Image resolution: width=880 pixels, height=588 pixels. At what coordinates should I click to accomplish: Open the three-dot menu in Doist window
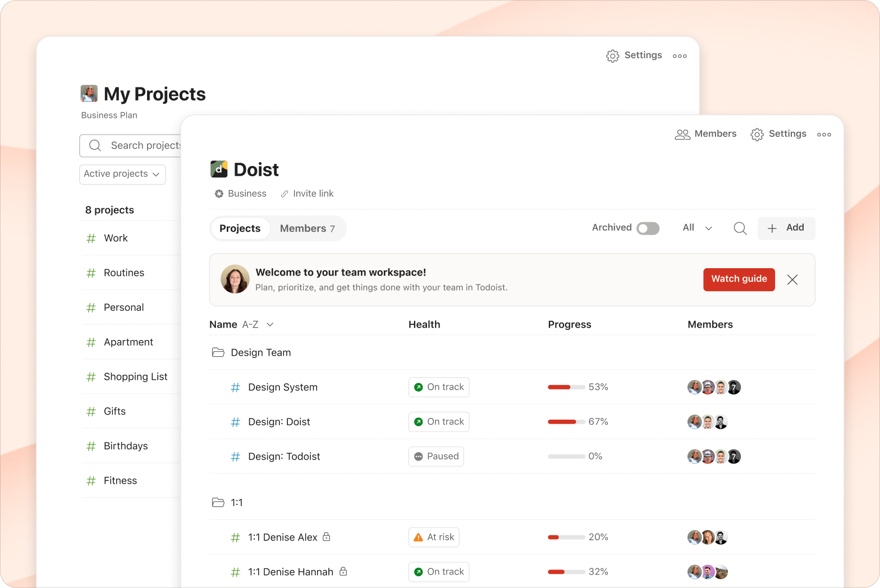pyautogui.click(x=824, y=134)
